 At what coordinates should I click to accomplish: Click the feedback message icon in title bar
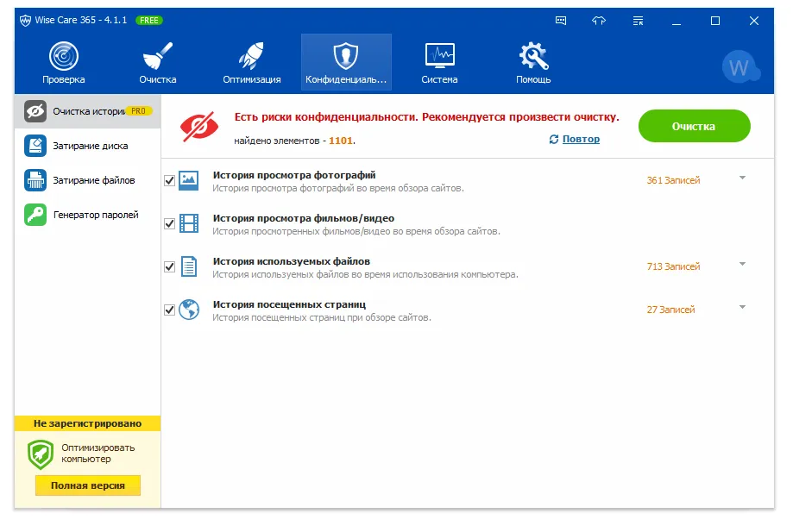point(561,21)
